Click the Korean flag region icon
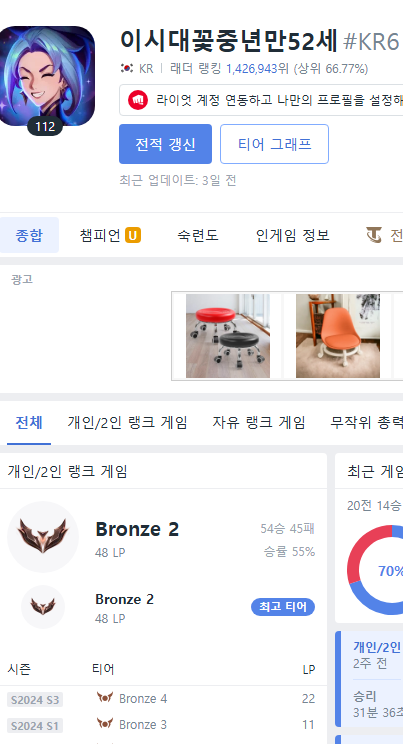The width and height of the screenshot is (403, 744). [x=127, y=68]
